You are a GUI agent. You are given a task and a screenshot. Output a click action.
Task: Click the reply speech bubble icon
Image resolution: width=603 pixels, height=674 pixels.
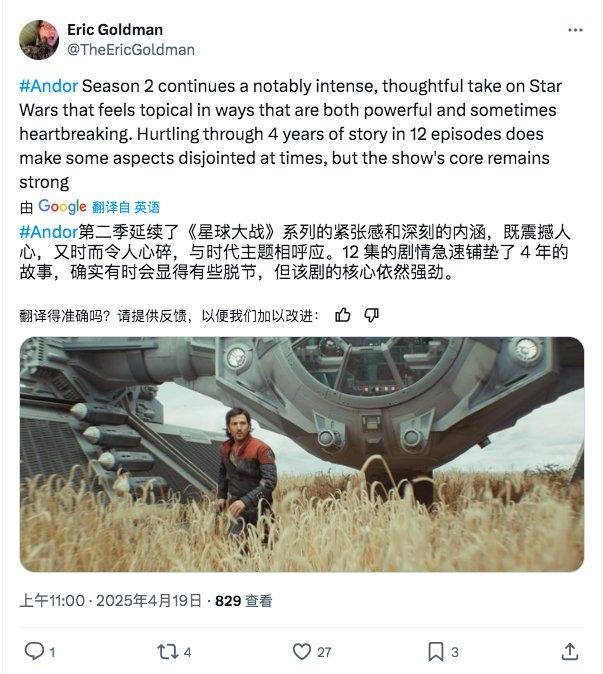(x=34, y=651)
